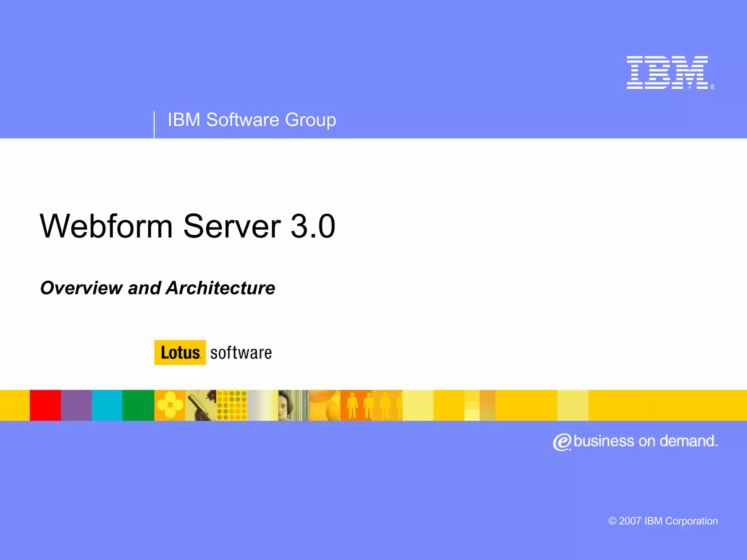Click the IBM Software Group heading
This screenshot has width=747, height=560.
click(x=252, y=120)
